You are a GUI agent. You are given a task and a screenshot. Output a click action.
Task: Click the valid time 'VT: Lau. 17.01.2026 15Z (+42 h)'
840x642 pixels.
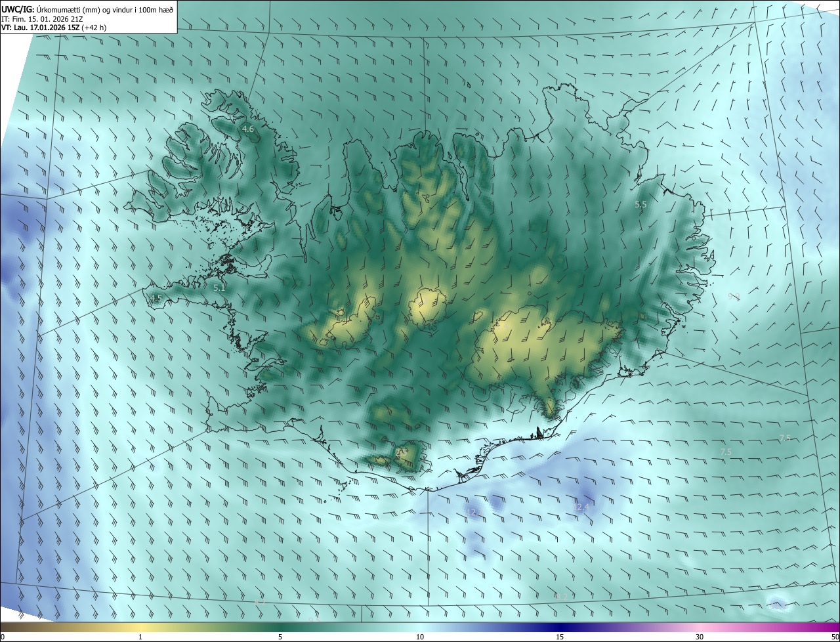click(54, 28)
